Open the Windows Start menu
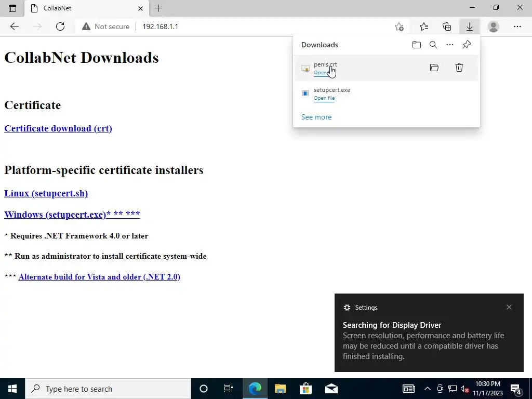 [12, 389]
